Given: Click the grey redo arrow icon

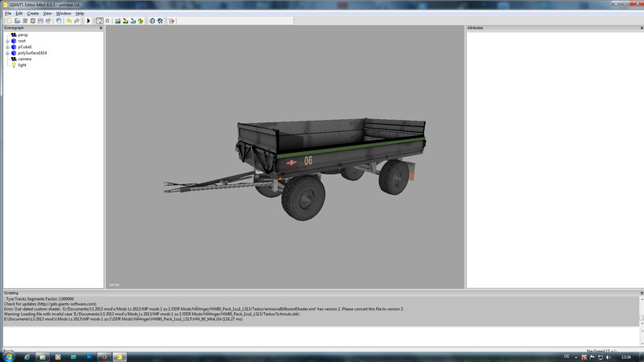Looking at the screenshot, I should pos(76,21).
